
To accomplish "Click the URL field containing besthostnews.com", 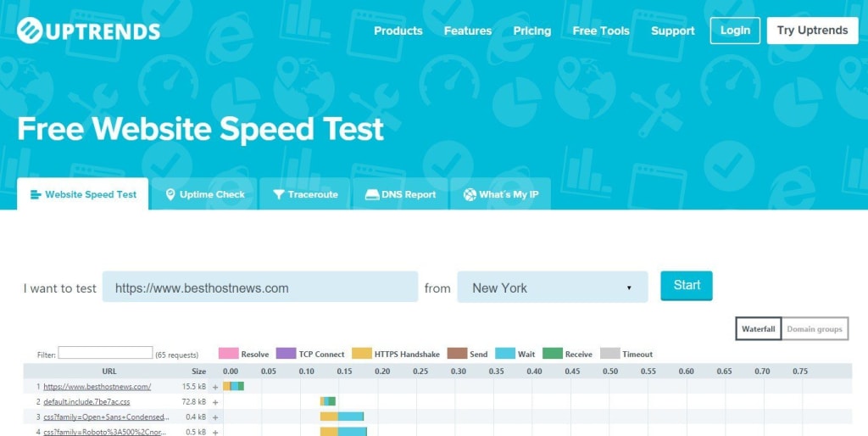I will (x=260, y=287).
